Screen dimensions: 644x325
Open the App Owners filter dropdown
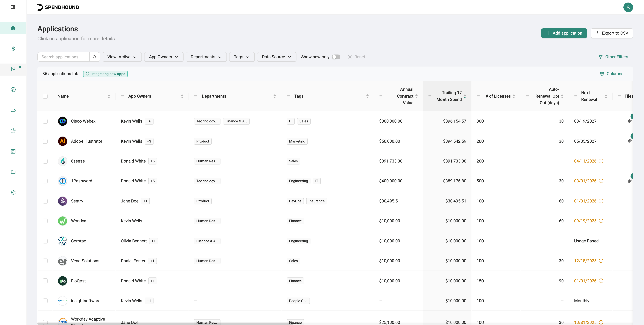[164, 57]
